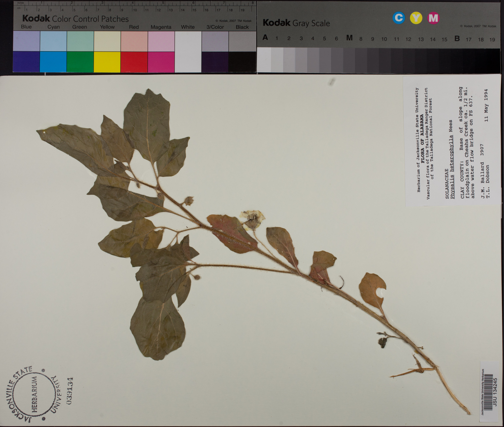The height and width of the screenshot is (427, 504).
Task: Click the "Red" patch label
Action: pos(134,27)
